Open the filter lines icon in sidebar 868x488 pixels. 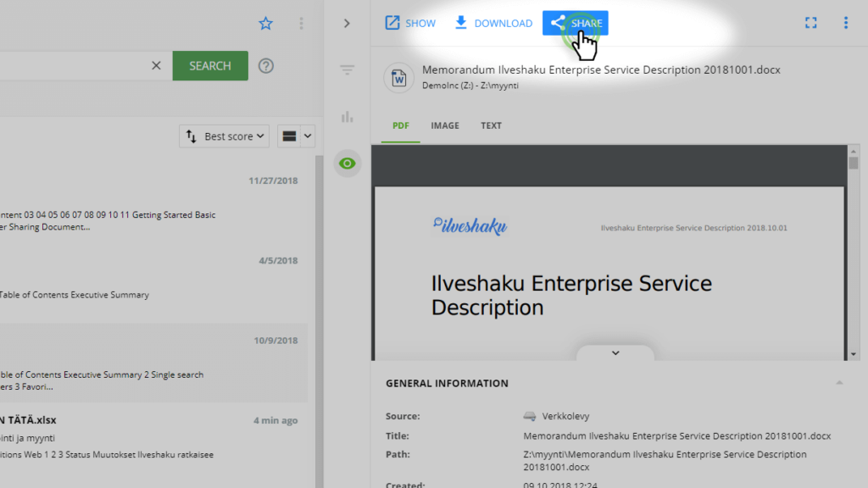coord(347,69)
